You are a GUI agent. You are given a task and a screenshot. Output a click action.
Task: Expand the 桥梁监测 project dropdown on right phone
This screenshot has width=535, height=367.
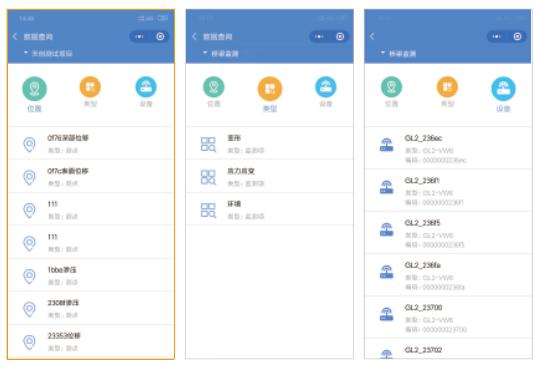pyautogui.click(x=399, y=53)
